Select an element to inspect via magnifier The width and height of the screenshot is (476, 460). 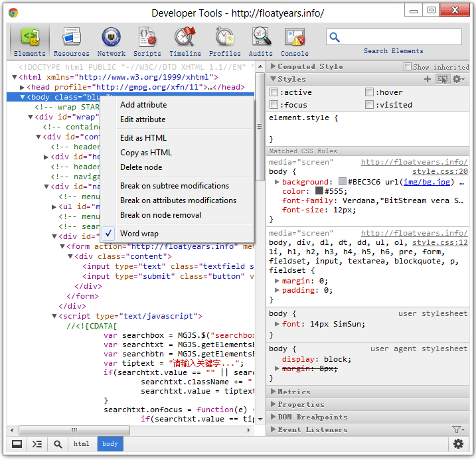click(58, 444)
